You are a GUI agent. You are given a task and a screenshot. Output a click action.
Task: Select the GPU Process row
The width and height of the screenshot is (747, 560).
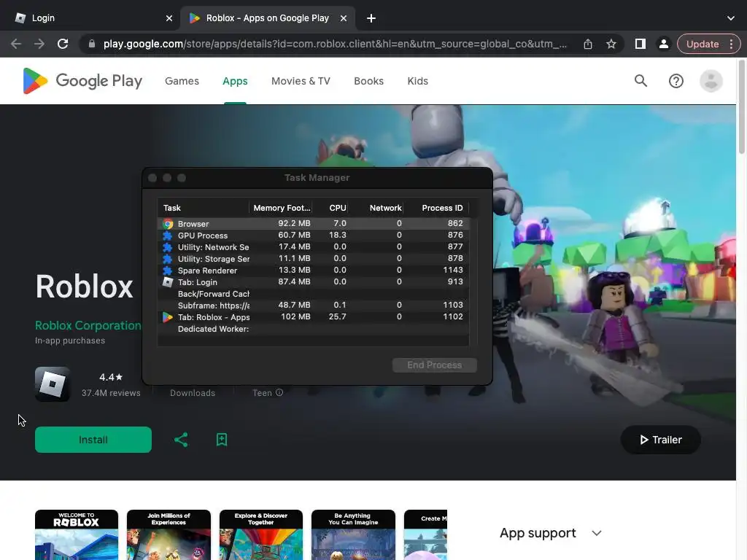[x=314, y=236]
